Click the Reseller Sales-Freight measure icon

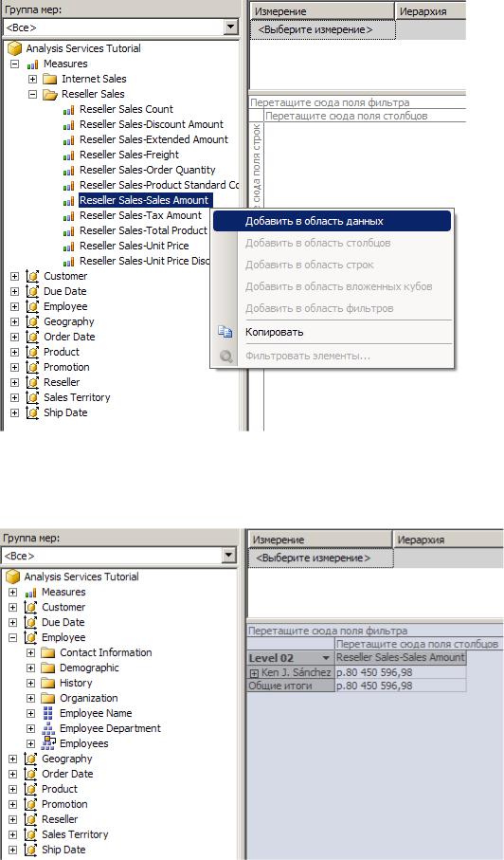tap(69, 156)
